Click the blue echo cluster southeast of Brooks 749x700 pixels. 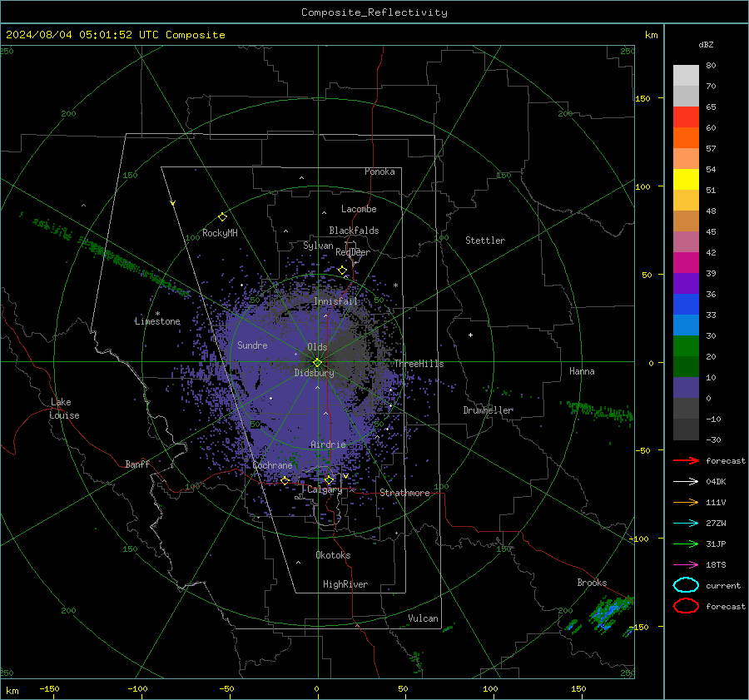point(609,613)
